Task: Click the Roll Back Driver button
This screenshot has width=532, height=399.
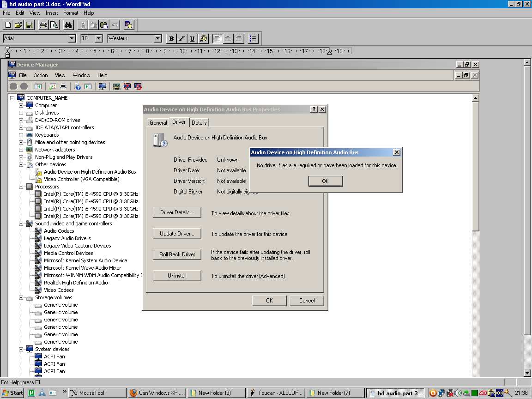Action: [x=177, y=254]
